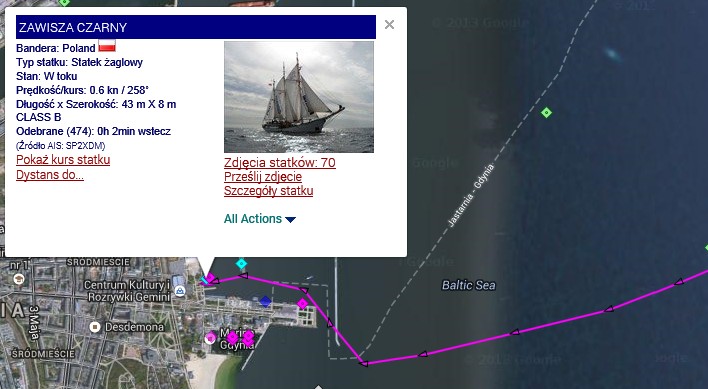Click the Centrum Kultury Gemini place icon
The image size is (708, 389).
point(180,290)
